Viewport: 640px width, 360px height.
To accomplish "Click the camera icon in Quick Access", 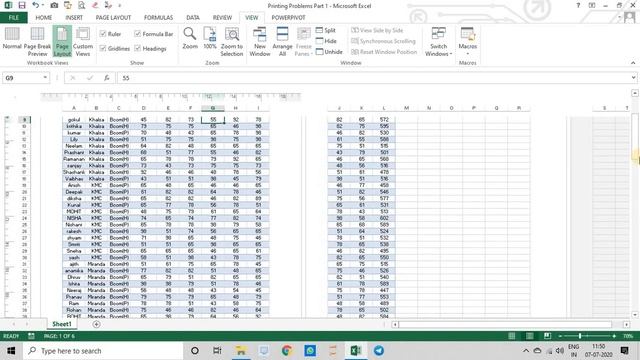I will (54, 5).
